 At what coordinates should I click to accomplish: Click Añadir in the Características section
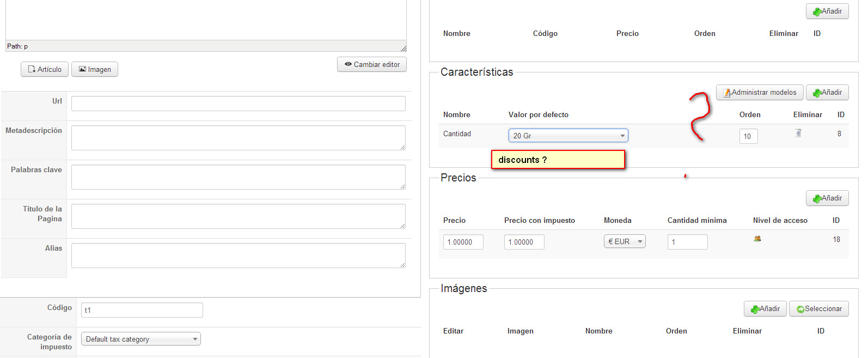click(x=827, y=93)
